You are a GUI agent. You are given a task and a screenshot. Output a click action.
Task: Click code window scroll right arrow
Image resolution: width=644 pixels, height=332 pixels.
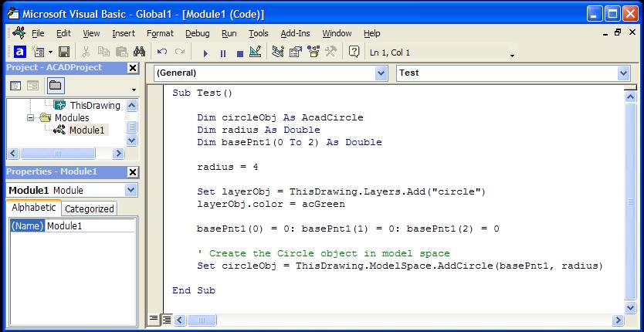(617, 320)
